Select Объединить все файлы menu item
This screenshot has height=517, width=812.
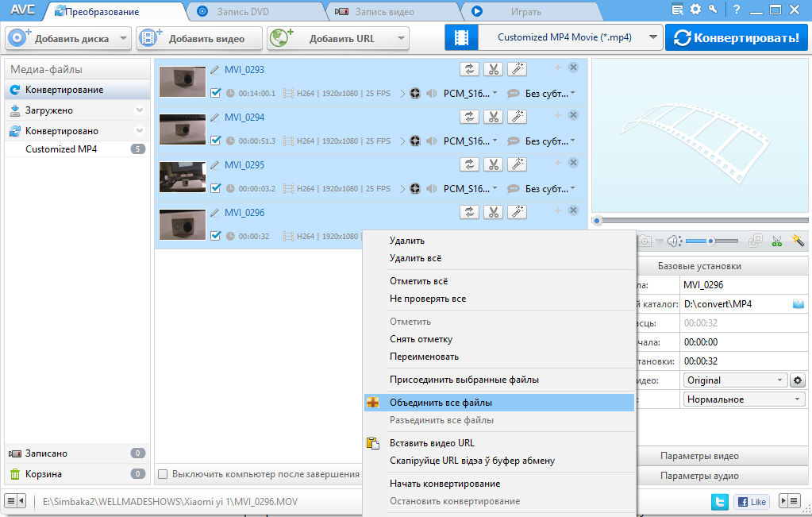499,403
